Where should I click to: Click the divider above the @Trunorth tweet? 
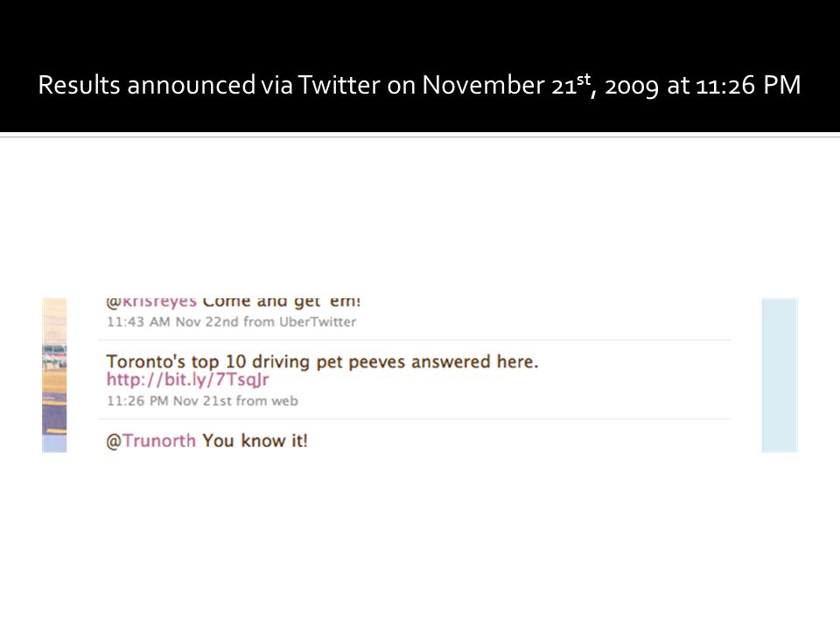click(415, 419)
